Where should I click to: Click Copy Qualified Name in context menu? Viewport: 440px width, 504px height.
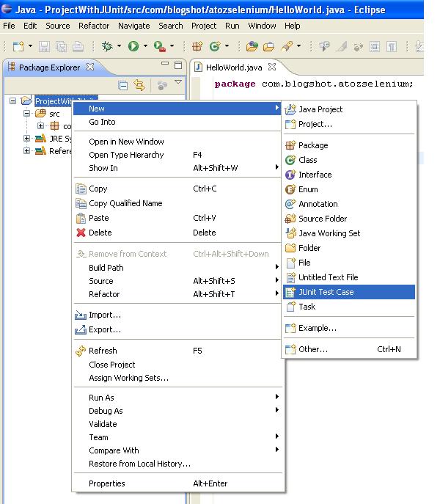point(177,203)
